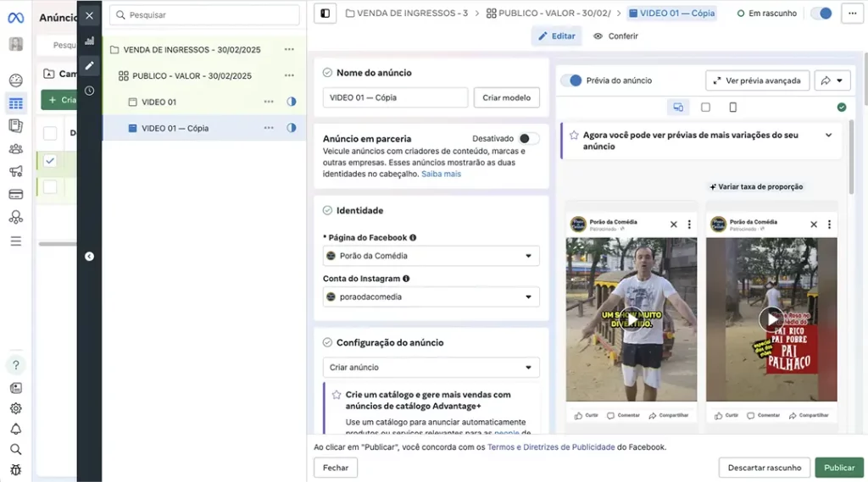This screenshot has width=868, height=482.
Task: Click the pencil edit icon in dark sidebar
Action: pos(89,65)
